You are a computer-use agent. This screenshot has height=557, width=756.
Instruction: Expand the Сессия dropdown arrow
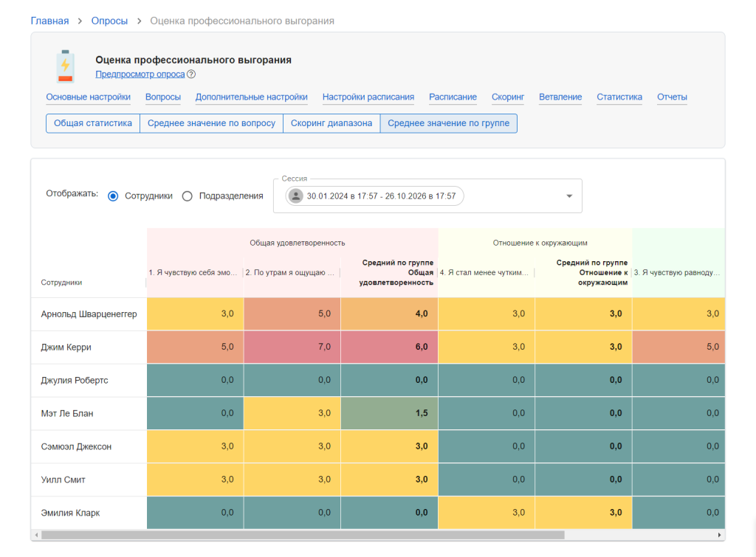[569, 196]
